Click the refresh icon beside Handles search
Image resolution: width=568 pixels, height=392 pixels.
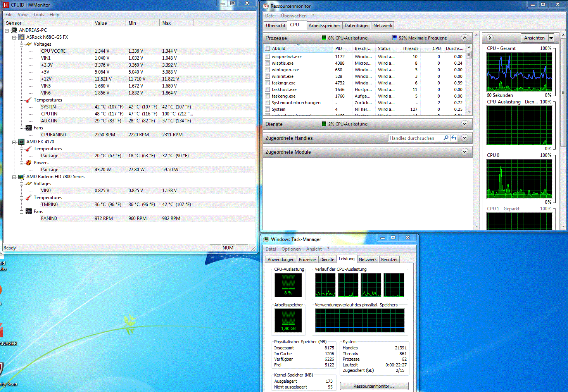click(454, 138)
